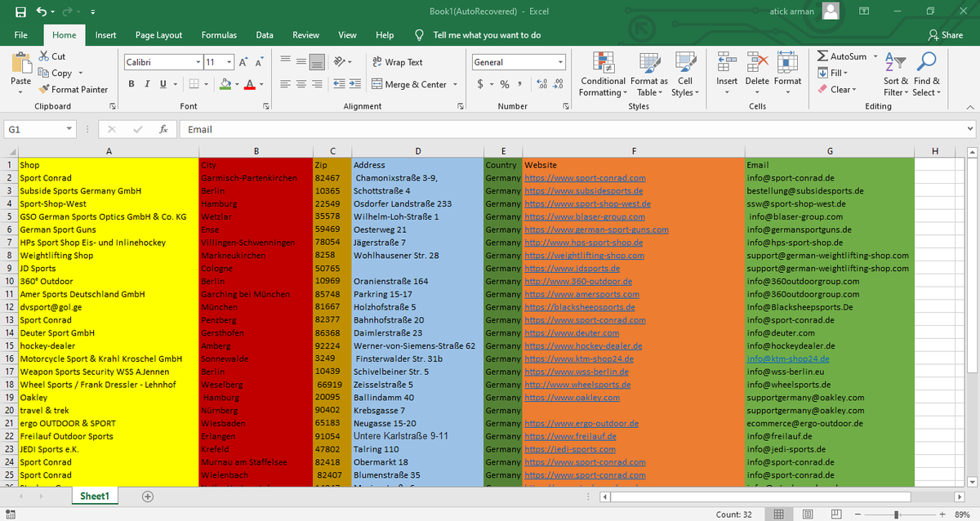
Task: Click the Save icon in title bar
Action: pyautogui.click(x=20, y=11)
